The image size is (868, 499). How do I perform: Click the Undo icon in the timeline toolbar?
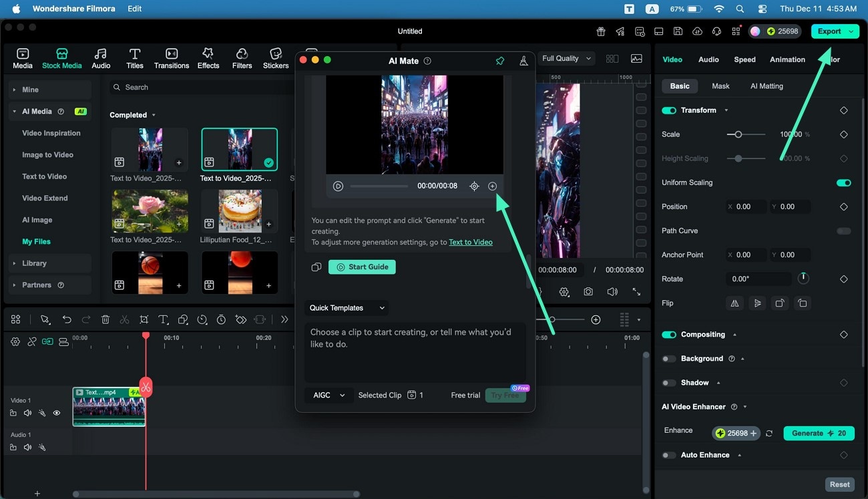(x=67, y=319)
